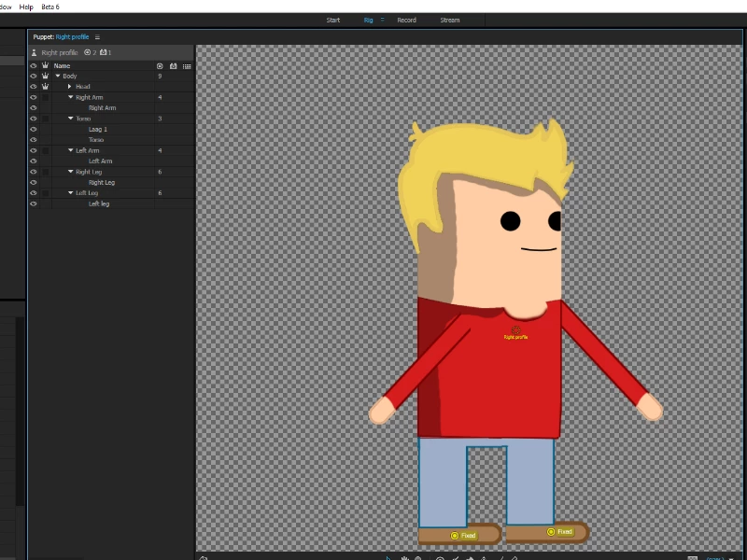Toggle eye icon of Right Leg group
Image resolution: width=747 pixels, height=560 pixels.
pyautogui.click(x=34, y=172)
